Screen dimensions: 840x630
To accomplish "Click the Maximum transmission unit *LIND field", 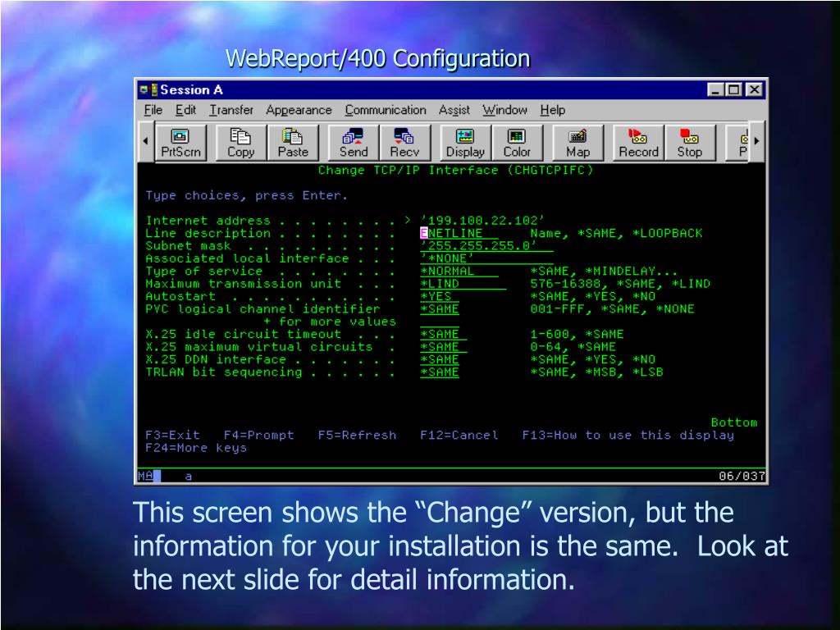I will point(463,284).
